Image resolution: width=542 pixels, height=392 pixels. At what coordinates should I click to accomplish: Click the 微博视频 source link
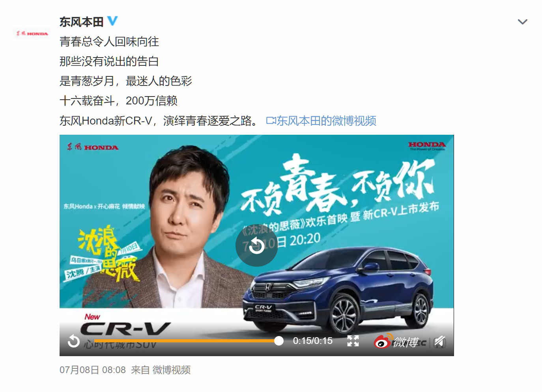click(x=172, y=370)
